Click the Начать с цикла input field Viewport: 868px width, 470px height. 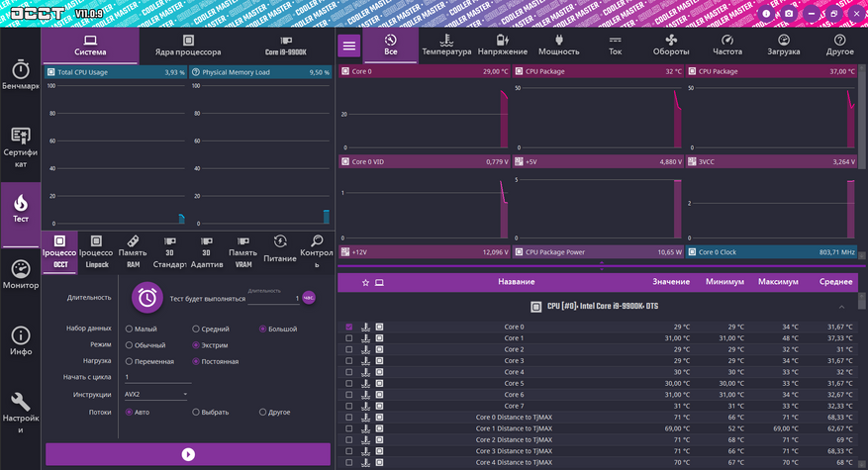click(156, 377)
